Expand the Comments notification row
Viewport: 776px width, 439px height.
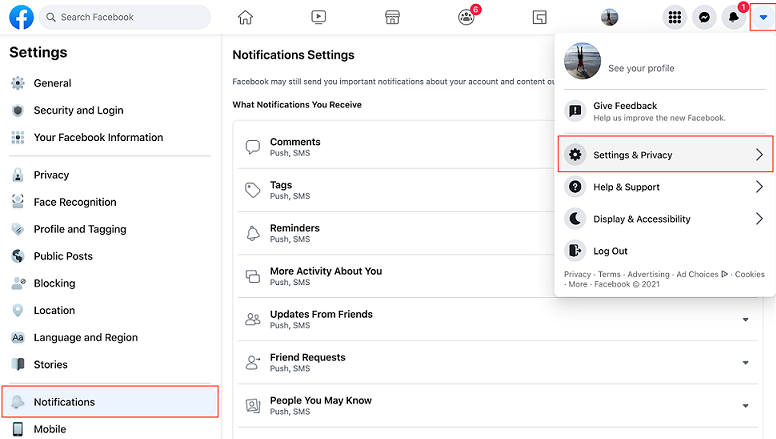396,147
